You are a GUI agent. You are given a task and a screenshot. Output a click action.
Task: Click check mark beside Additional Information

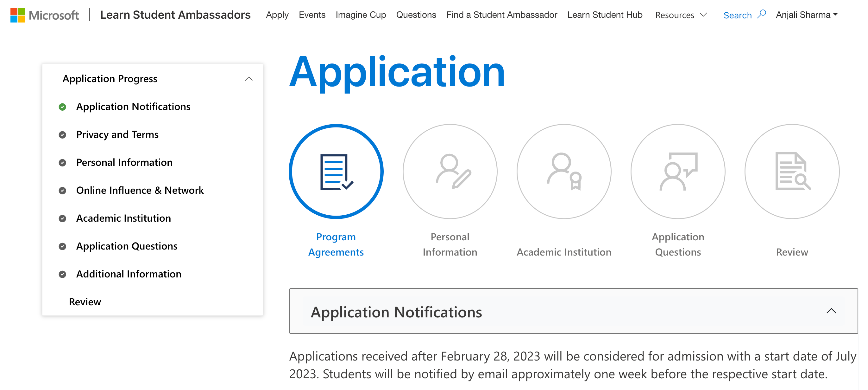[62, 274]
